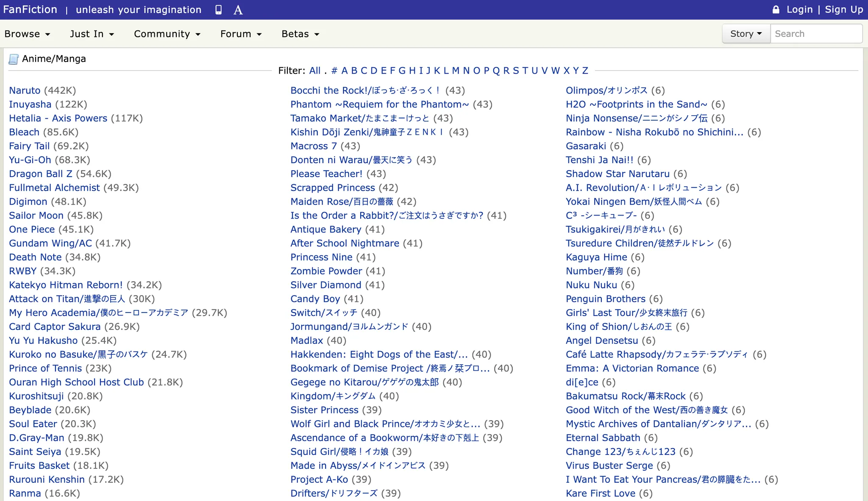Open the Made in Abyss category
Image resolution: width=868 pixels, height=501 pixels.
358,466
